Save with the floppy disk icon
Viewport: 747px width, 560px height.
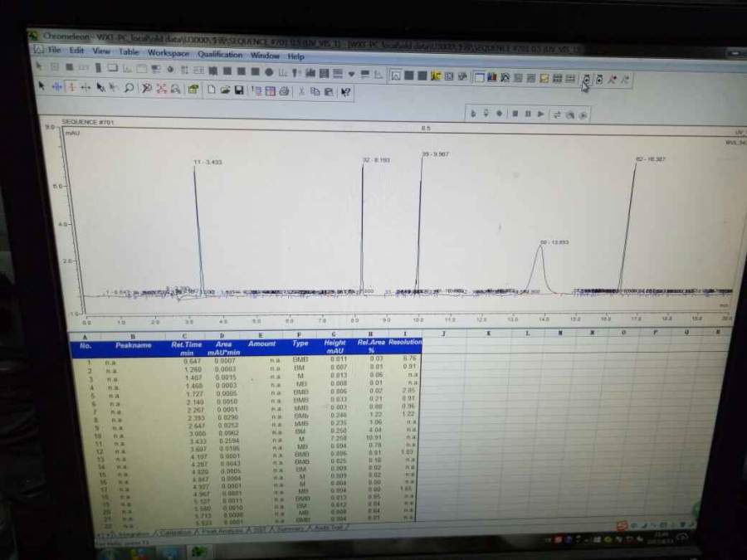point(239,90)
